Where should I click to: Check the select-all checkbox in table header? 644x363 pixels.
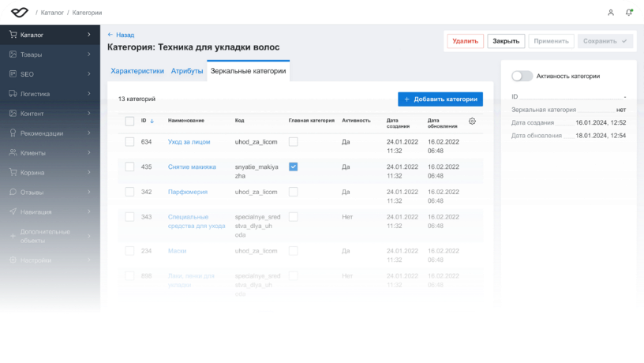[x=129, y=122]
